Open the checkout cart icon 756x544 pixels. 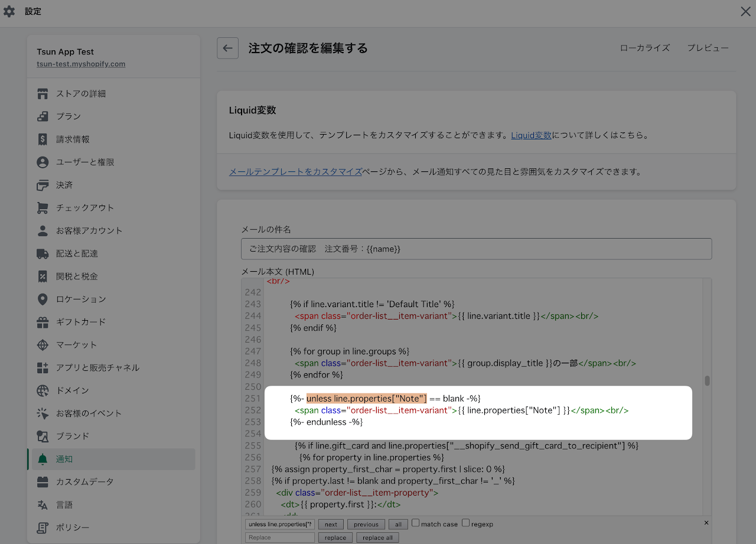43,208
